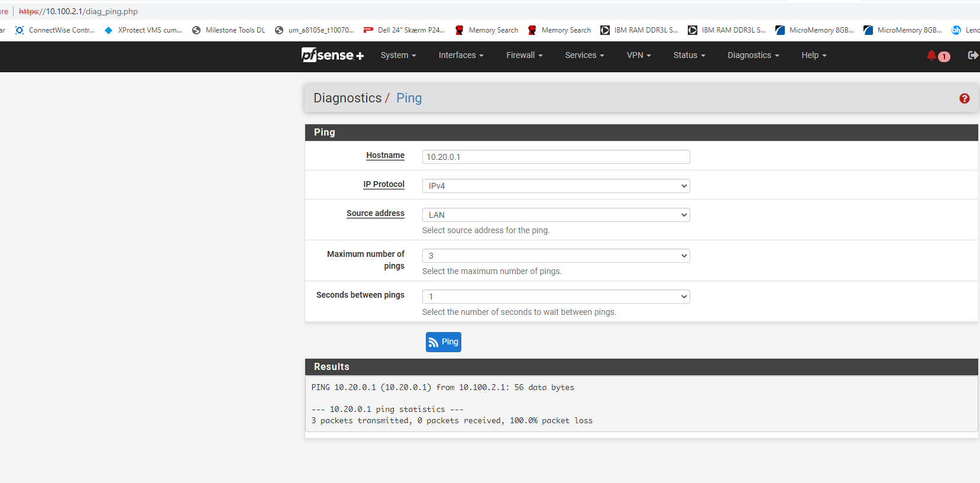The width and height of the screenshot is (980, 483).
Task: Open the XProtect VMS bookmark
Action: coord(143,30)
